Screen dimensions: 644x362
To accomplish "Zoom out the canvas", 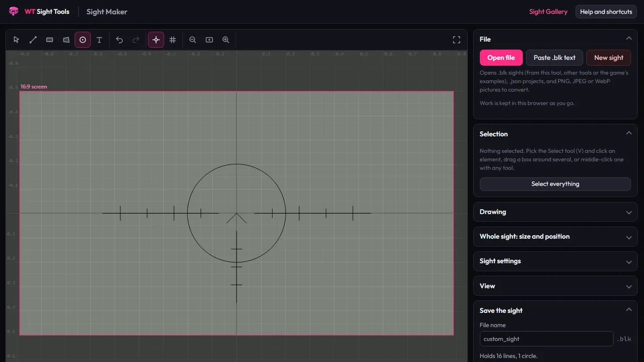I will 193,40.
